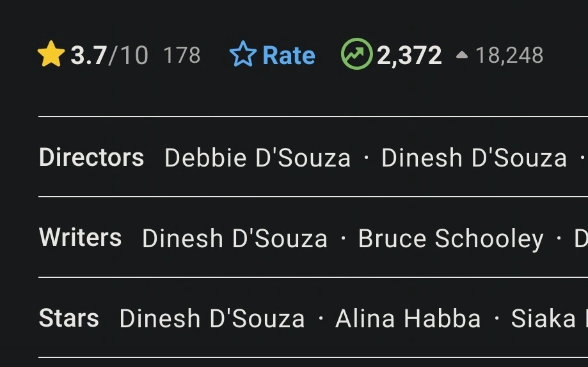588x367 pixels.
Task: Click the Stars section label
Action: tap(69, 318)
